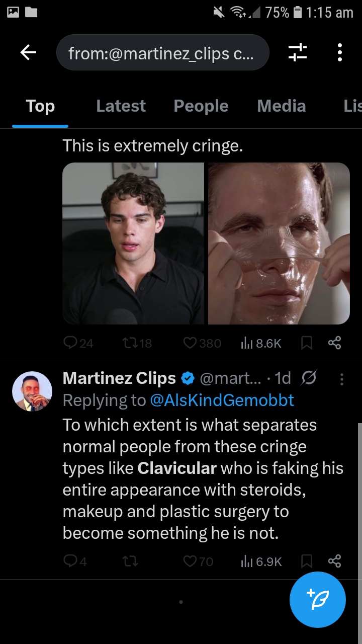The width and height of the screenshot is (362, 644).
Task: Open the three-dot overflow menu at top
Action: point(340,52)
